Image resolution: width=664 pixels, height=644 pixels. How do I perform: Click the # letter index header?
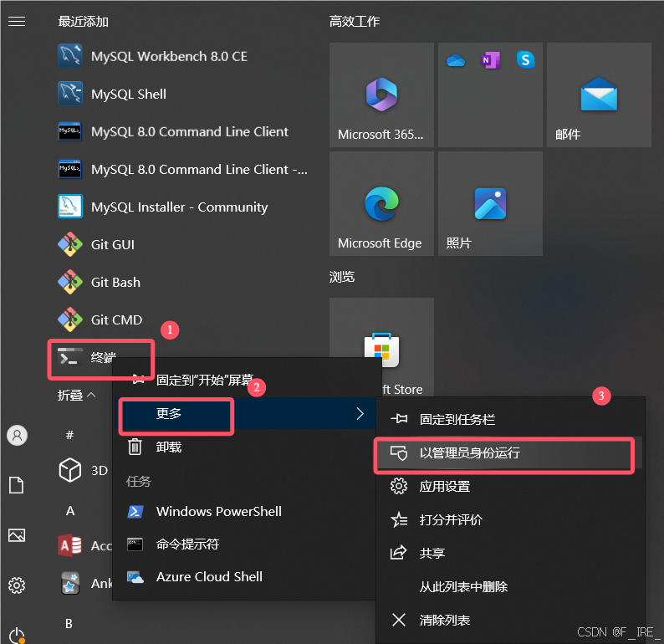point(70,435)
